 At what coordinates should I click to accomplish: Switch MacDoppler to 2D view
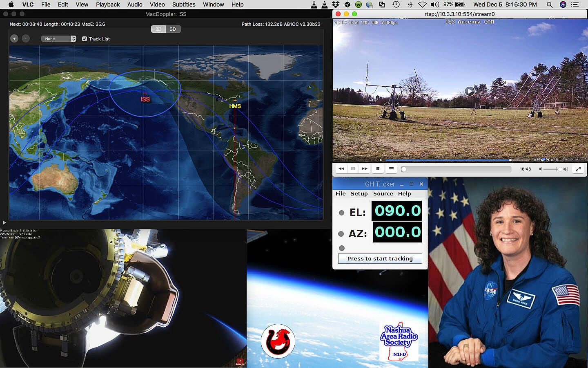click(158, 29)
